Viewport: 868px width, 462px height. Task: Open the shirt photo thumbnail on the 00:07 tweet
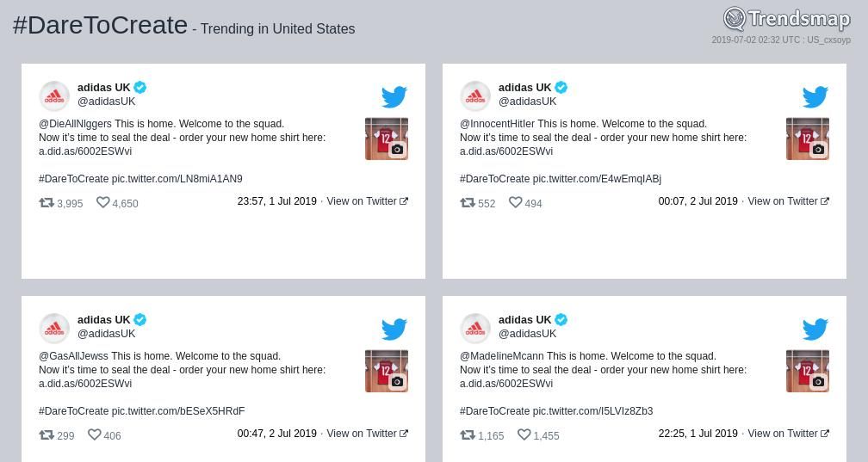click(808, 139)
